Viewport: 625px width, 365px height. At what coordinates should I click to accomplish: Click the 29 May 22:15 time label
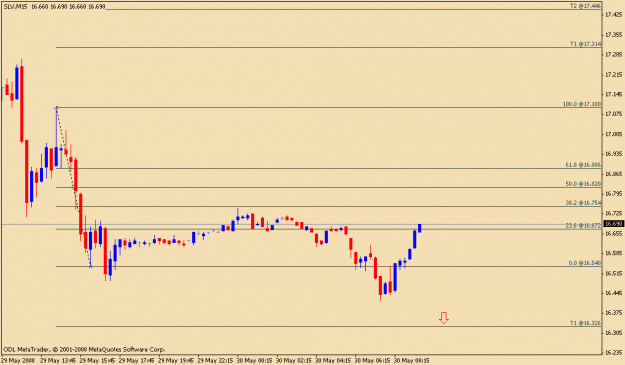[x=215, y=361]
